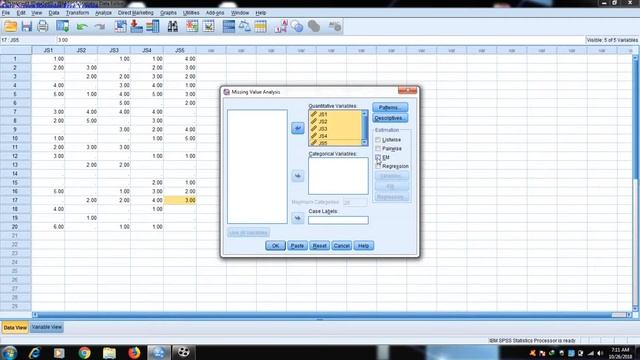640x360 pixels.
Task: Open the Analyze menu
Action: pyautogui.click(x=103, y=13)
